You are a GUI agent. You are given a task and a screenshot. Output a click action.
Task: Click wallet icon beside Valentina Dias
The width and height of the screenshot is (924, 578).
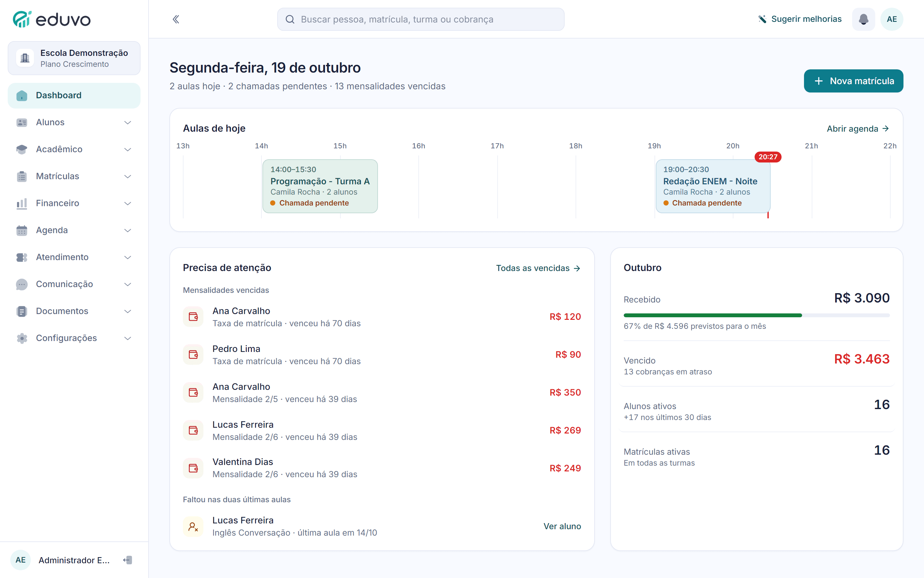(193, 468)
